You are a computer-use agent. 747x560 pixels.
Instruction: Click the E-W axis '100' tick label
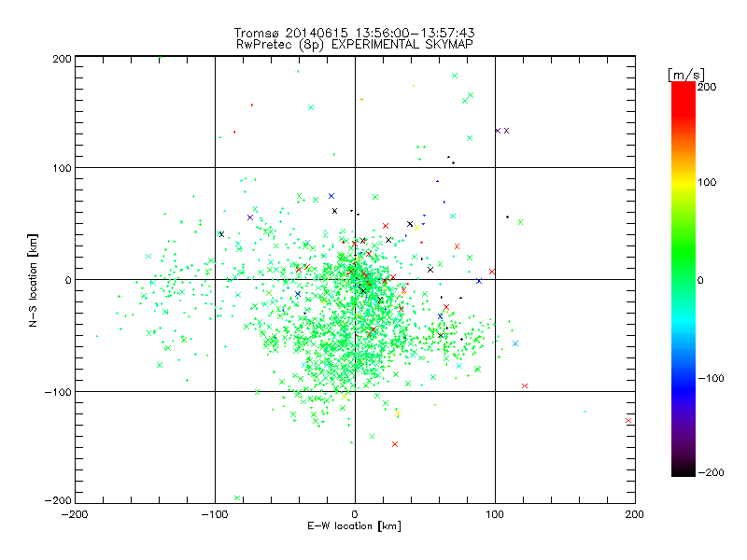[495, 514]
